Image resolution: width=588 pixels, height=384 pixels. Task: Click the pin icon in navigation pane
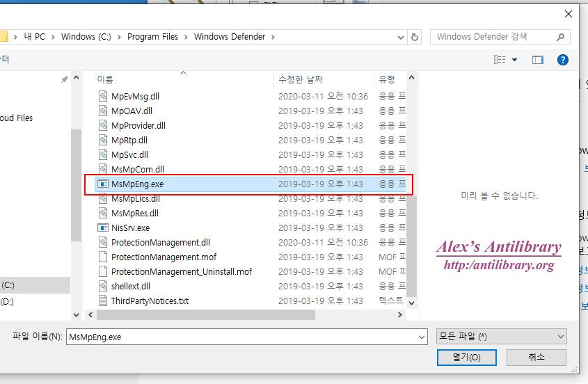click(65, 79)
